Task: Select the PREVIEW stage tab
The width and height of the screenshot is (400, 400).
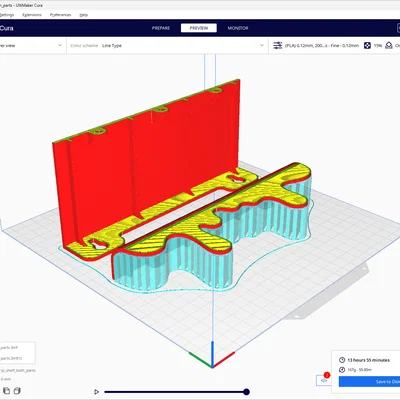Action: [199, 28]
